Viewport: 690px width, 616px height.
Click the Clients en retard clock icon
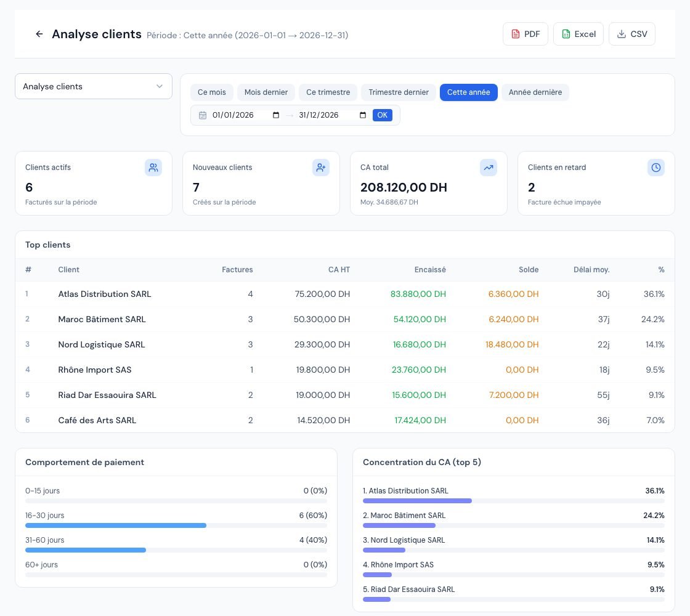coord(655,168)
